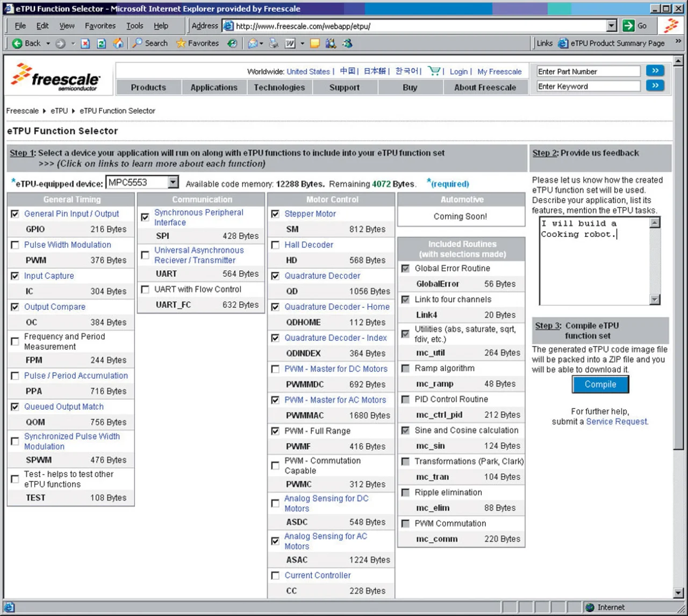Image resolution: width=688 pixels, height=616 pixels.
Task: Click the Enter Part Number field
Action: coord(588,71)
